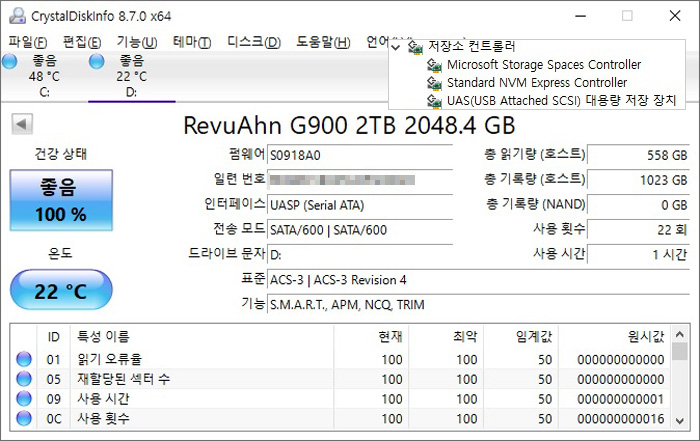The width and height of the screenshot is (700, 441).
Task: Minimize the CrystalDiskInfo window
Action: (x=580, y=16)
